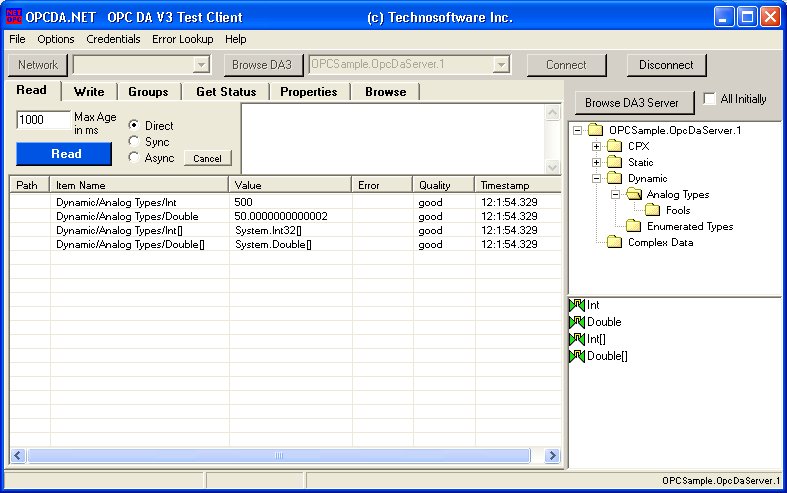
Task: Click the log textbox scroll up arrow
Action: 552,112
